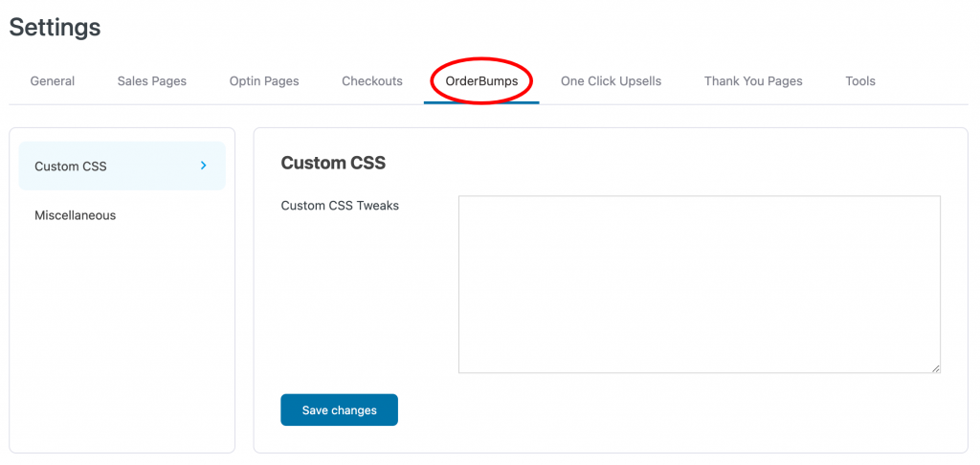980x465 pixels.
Task: Focus the Custom CSS Tweaks text area
Action: point(700,284)
